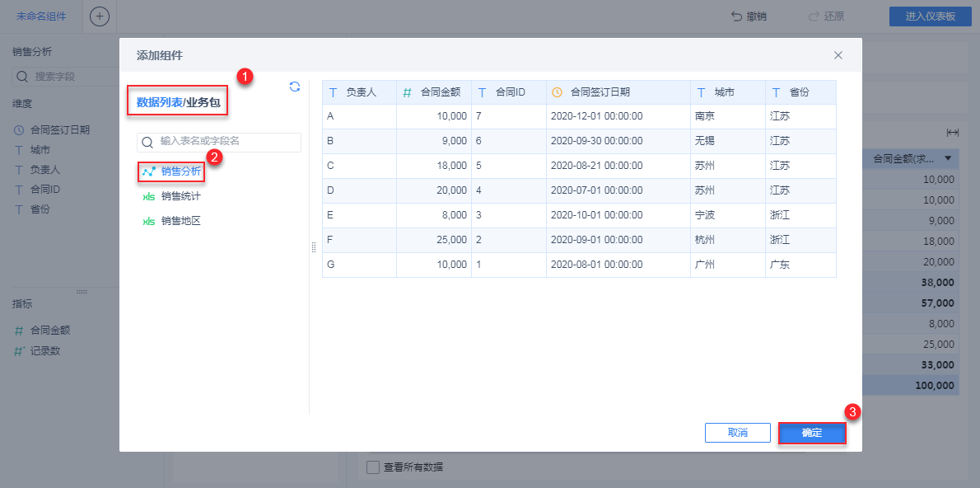The image size is (980, 488).
Task: Click the 销售地区 xls table icon
Action: pos(149,222)
